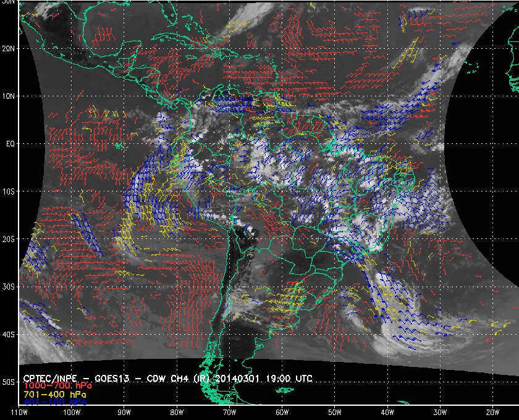The image size is (519, 420).
Task: Click the 10S latitude label
Action: [x=8, y=191]
